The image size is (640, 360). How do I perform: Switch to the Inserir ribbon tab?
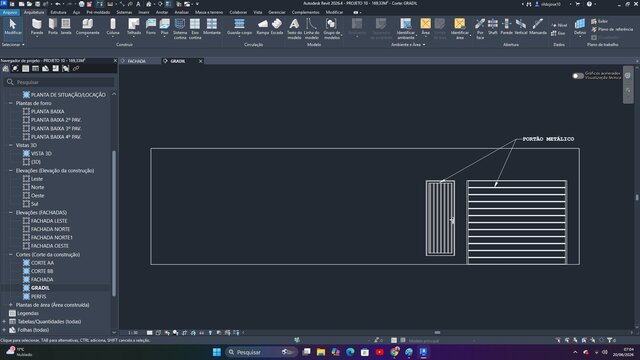[x=144, y=12]
